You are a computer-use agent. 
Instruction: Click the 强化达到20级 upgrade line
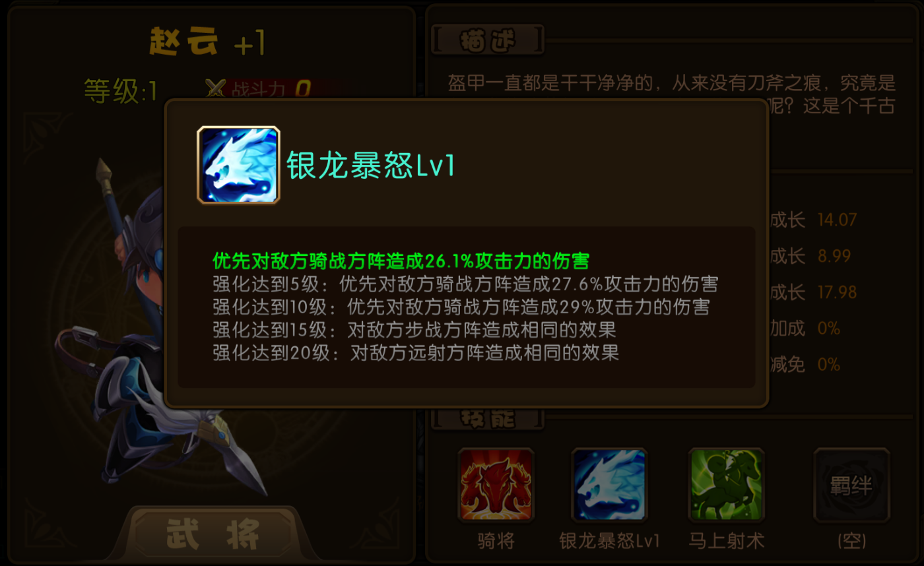[x=416, y=352]
